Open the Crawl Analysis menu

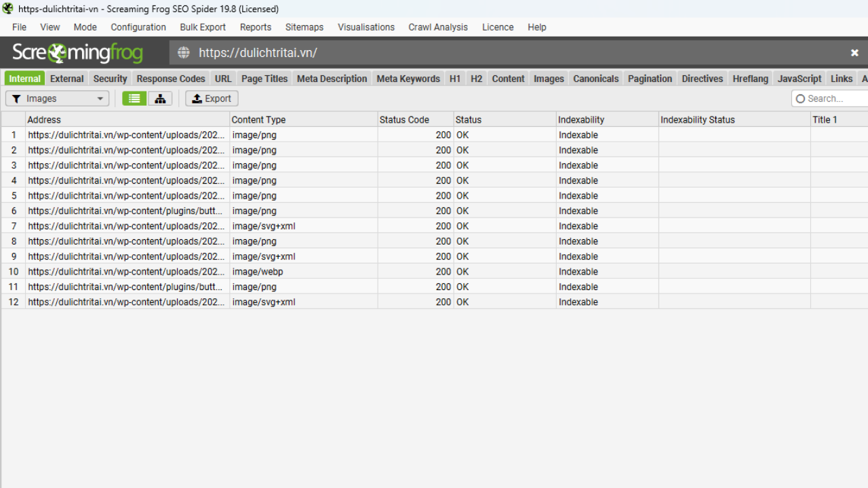pyautogui.click(x=437, y=27)
